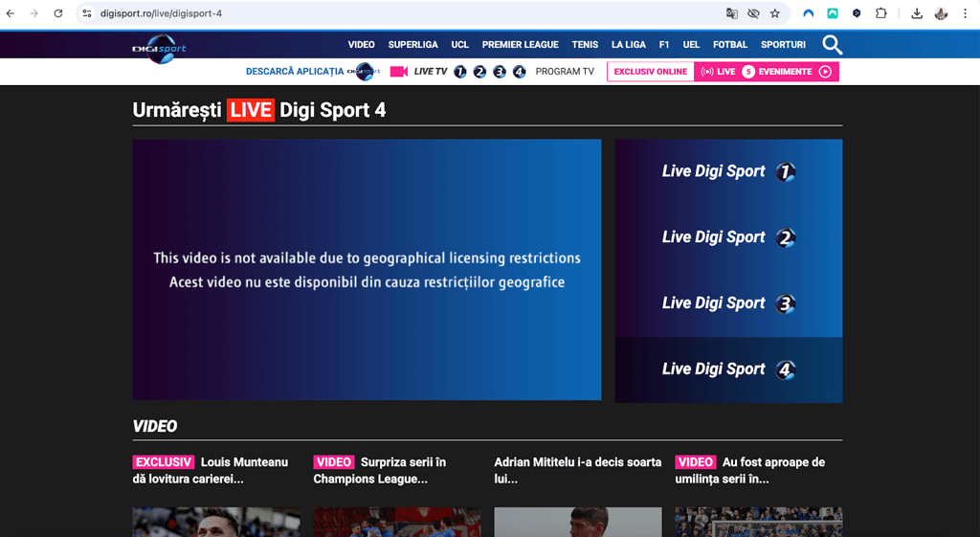Switch to Live Digi Sport 2
980x537 pixels.
pyautogui.click(x=728, y=237)
